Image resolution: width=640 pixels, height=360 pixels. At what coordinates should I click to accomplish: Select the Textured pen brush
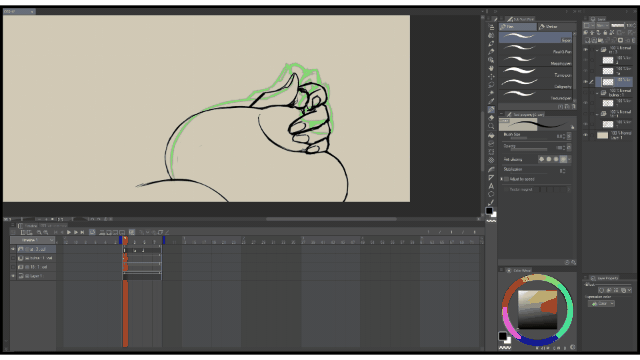point(535,95)
